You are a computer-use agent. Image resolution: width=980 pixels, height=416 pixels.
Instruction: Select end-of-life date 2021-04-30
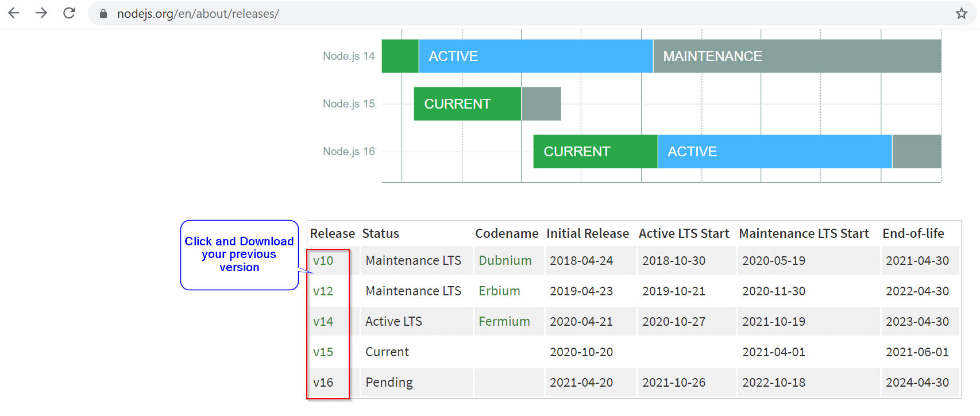pyautogui.click(x=917, y=261)
